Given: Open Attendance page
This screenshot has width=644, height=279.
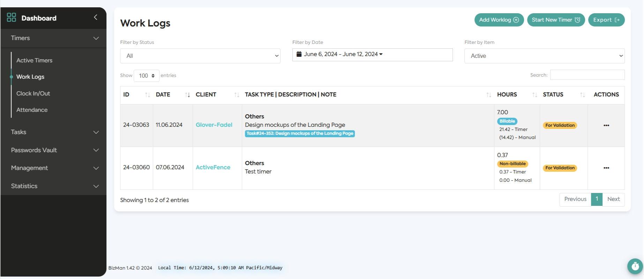Looking at the screenshot, I should [32, 110].
